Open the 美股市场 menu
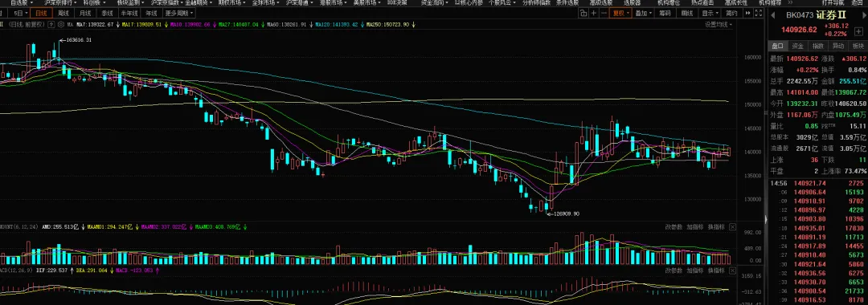This screenshot has height=305, width=868. pos(366,2)
